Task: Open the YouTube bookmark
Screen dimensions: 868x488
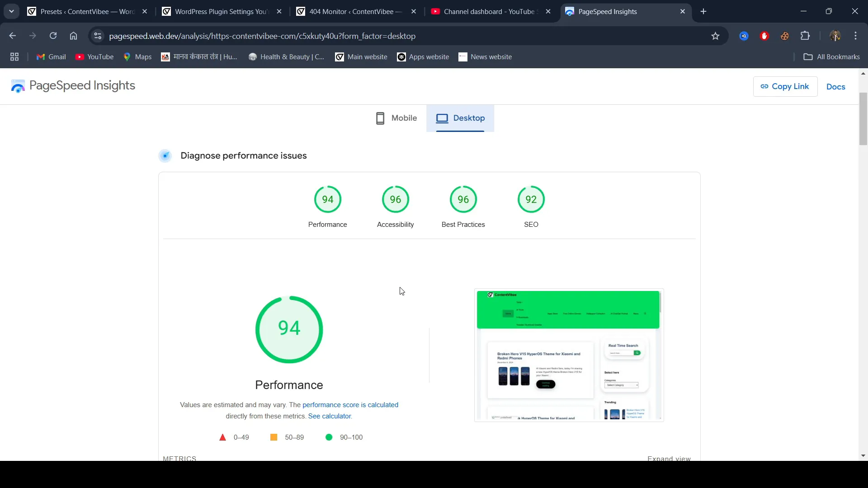Action: coord(94,57)
